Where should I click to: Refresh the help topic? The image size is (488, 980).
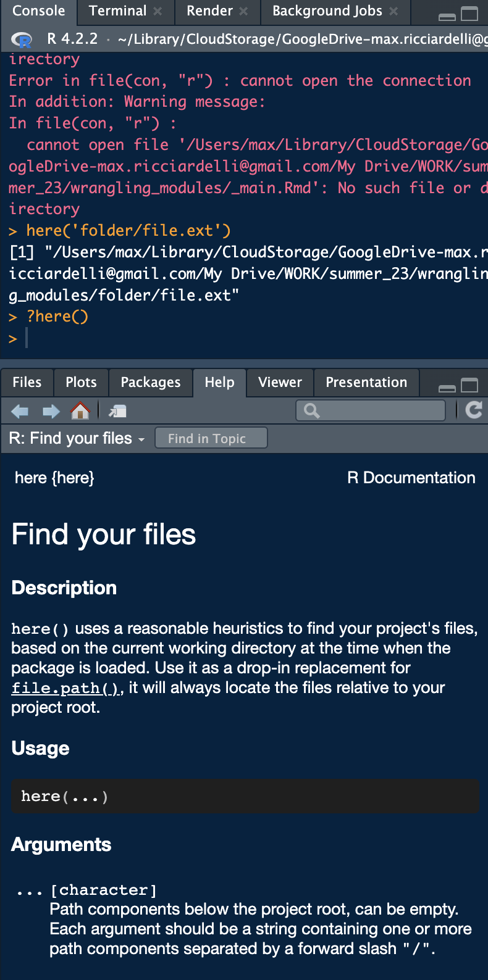coord(473,410)
